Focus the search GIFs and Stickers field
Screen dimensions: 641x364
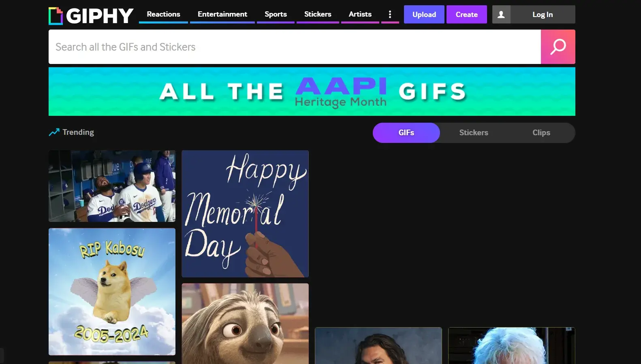click(295, 47)
